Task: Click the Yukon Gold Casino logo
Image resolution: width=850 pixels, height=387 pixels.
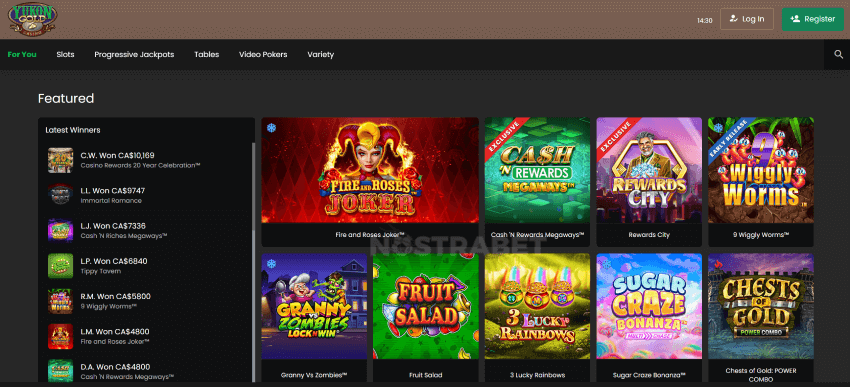Action: click(x=33, y=18)
